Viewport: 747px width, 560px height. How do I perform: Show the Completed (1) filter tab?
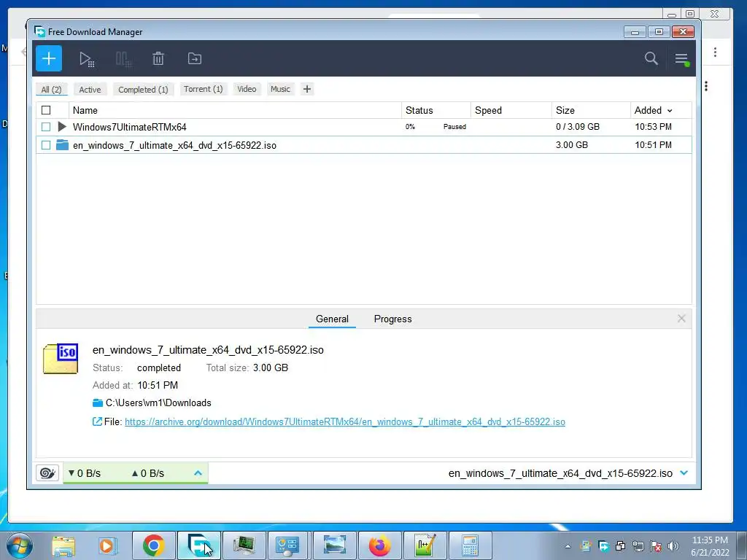point(143,90)
